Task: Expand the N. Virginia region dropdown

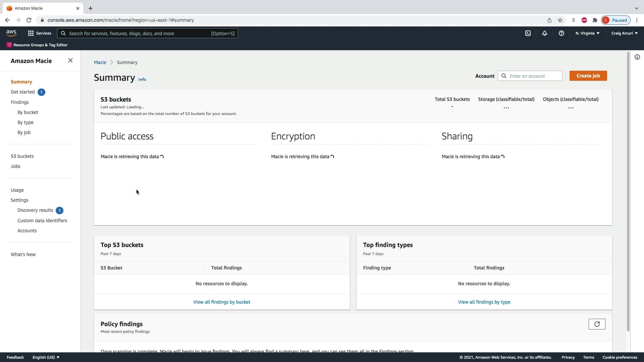Action: pyautogui.click(x=587, y=33)
